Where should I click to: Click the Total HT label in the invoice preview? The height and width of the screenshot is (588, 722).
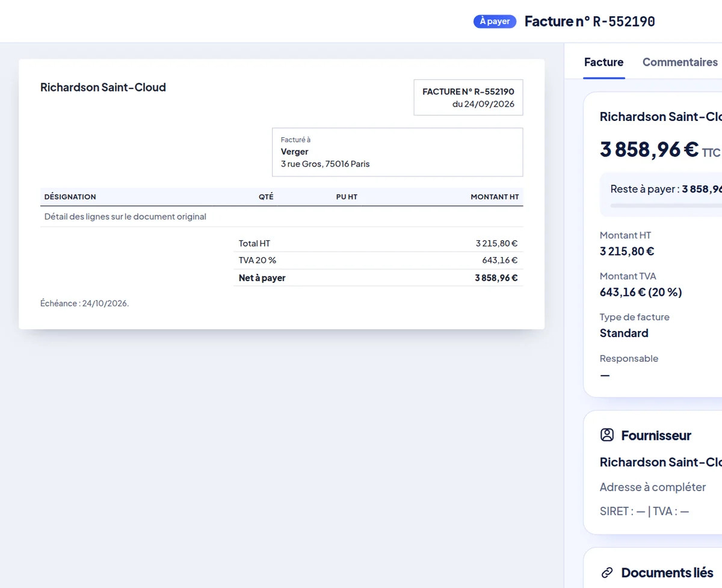coord(255,243)
